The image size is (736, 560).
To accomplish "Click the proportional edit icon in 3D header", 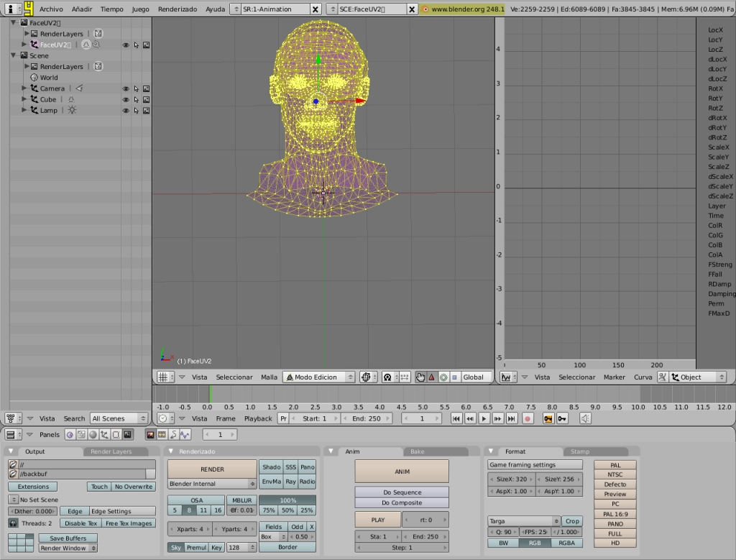I will tap(387, 377).
